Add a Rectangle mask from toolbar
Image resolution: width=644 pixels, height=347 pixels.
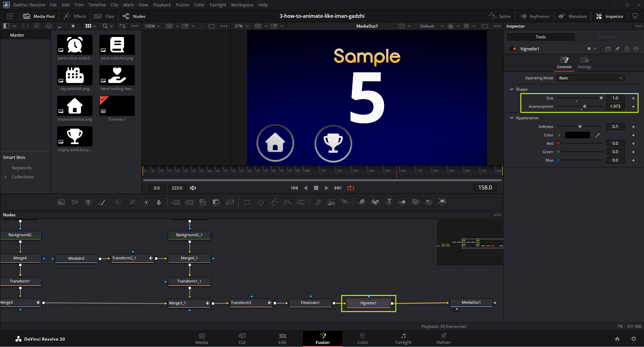(247, 202)
